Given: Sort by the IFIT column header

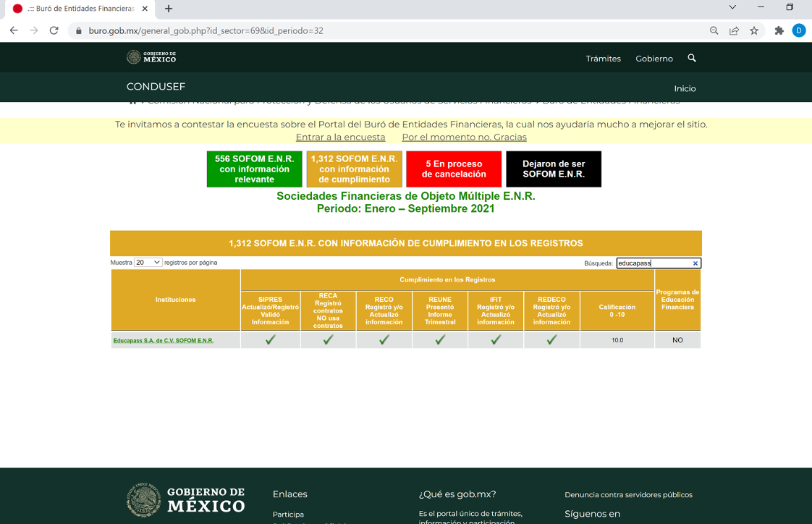Looking at the screenshot, I should coord(496,310).
